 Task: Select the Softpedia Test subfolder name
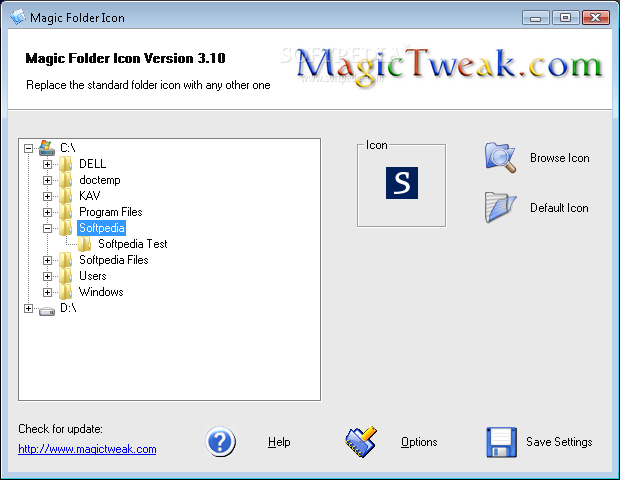(x=133, y=244)
